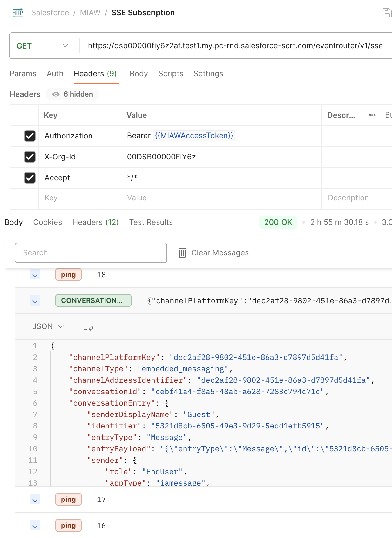Click the three-dots column options icon
The width and height of the screenshot is (392, 538).
372,115
